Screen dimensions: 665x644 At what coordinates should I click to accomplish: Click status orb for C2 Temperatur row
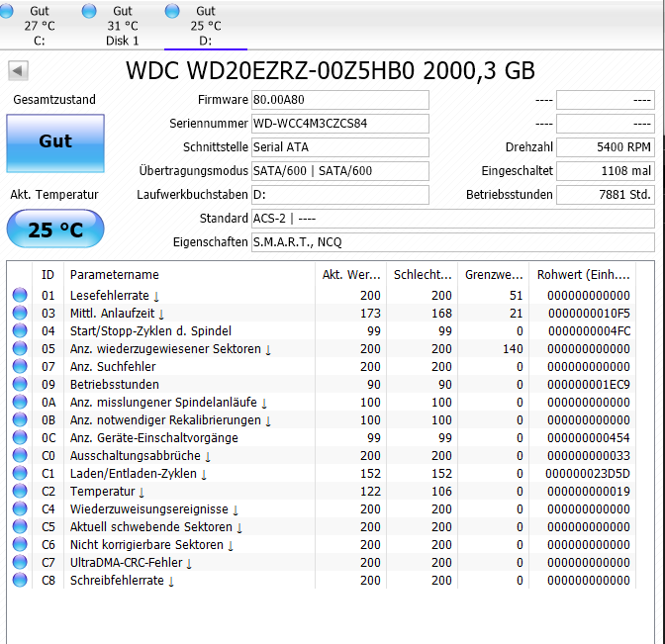(20, 491)
